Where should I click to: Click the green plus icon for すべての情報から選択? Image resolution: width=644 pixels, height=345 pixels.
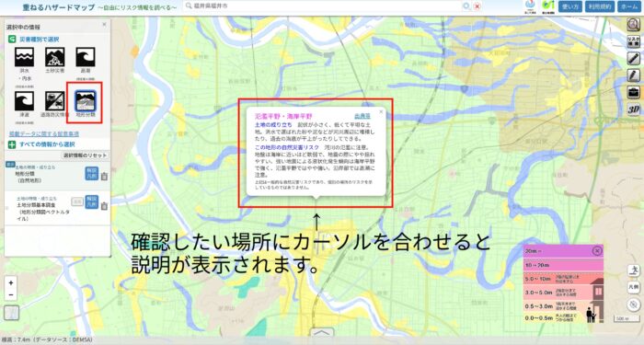pos(12,144)
